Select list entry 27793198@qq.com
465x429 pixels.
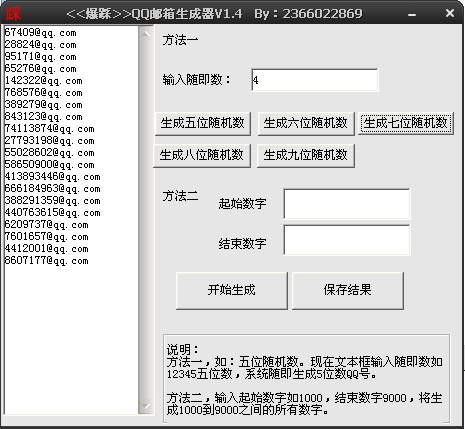pos(49,141)
